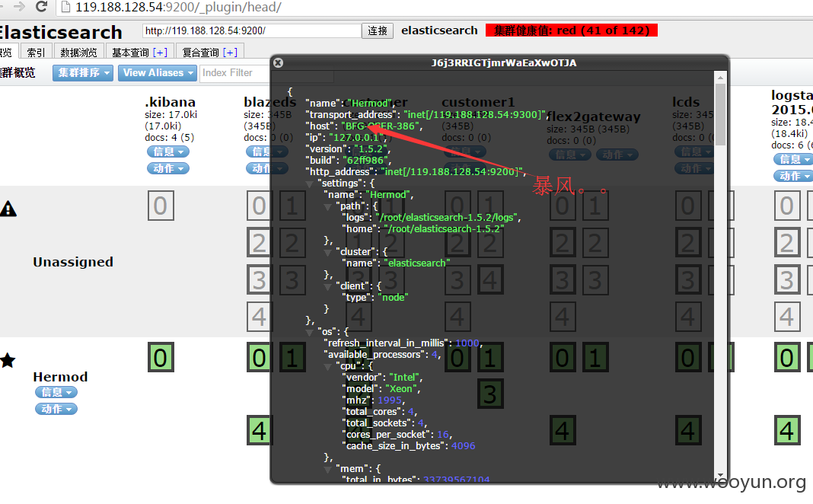813x504 pixels.
Task: Select unassigned shard 0 of .kibana
Action: [161, 206]
